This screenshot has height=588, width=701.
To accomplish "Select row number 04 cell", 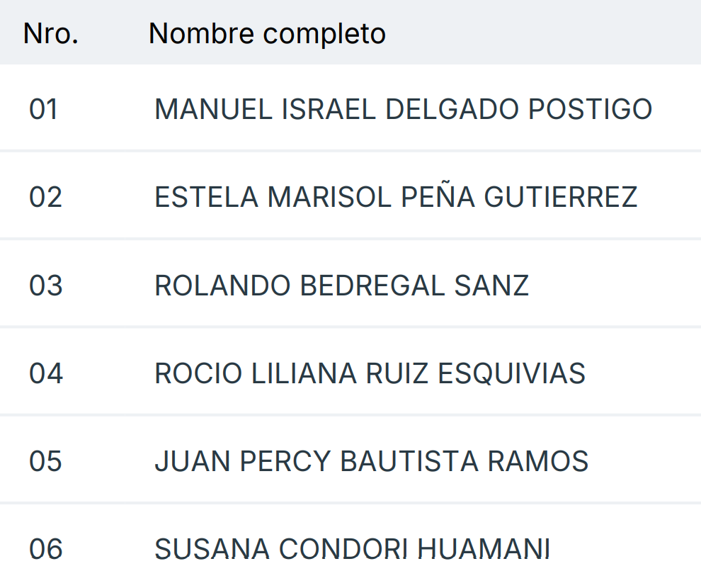I will click(x=45, y=373).
